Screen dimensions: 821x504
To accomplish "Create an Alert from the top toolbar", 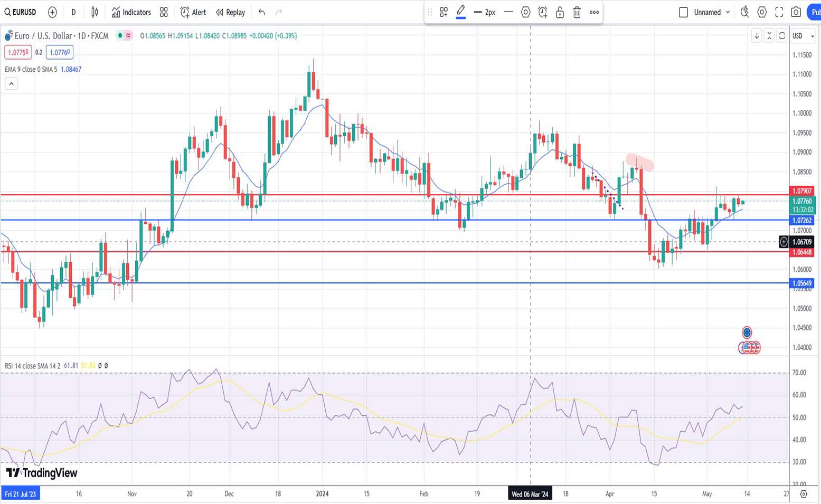I will coord(193,12).
